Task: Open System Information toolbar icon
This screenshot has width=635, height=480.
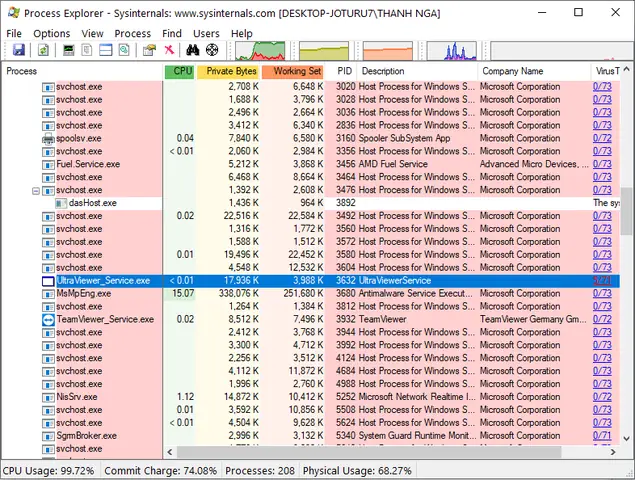Action: [68, 50]
